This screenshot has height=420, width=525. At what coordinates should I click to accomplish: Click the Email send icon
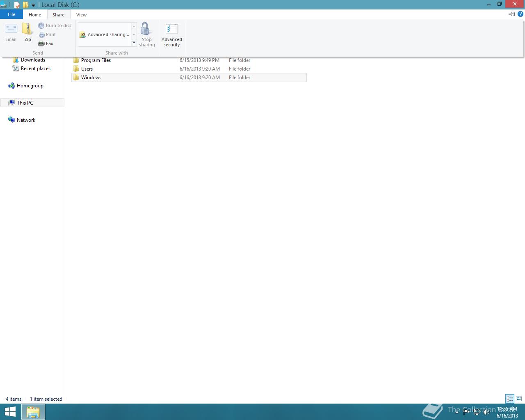coord(11,32)
